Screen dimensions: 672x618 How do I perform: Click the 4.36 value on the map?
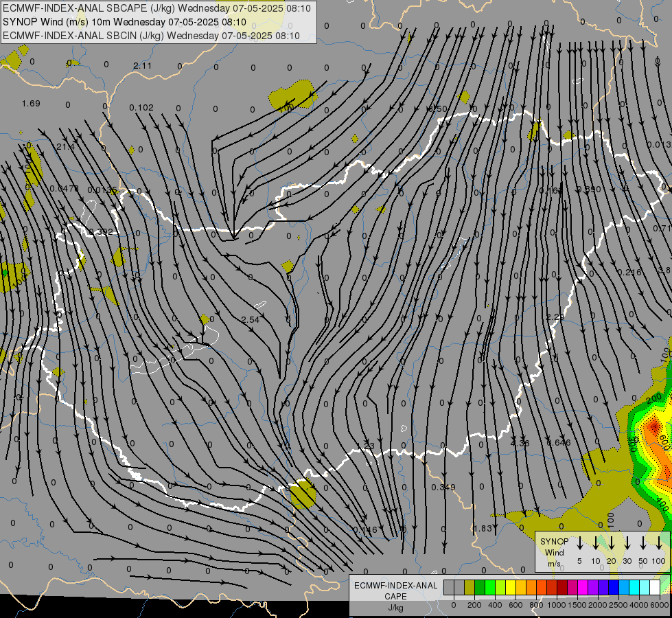(x=520, y=443)
